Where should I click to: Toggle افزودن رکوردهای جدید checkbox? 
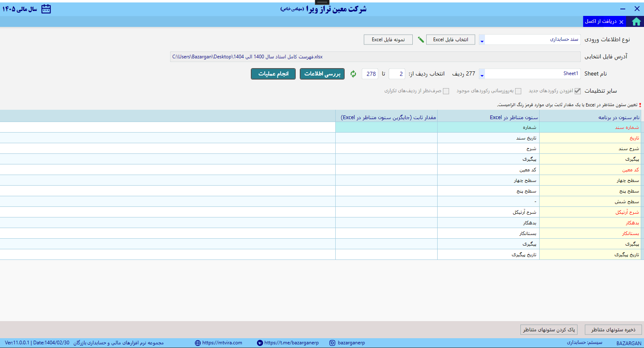(578, 91)
